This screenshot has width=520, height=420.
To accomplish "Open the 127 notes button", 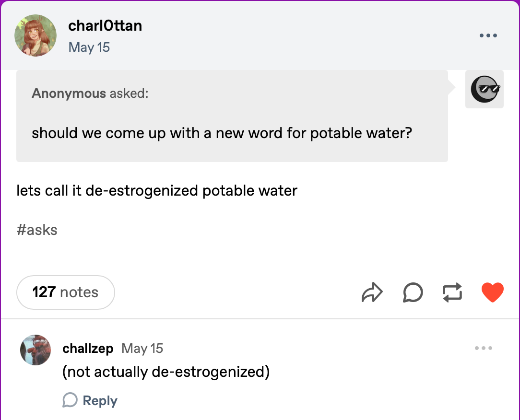I will pos(66,292).
